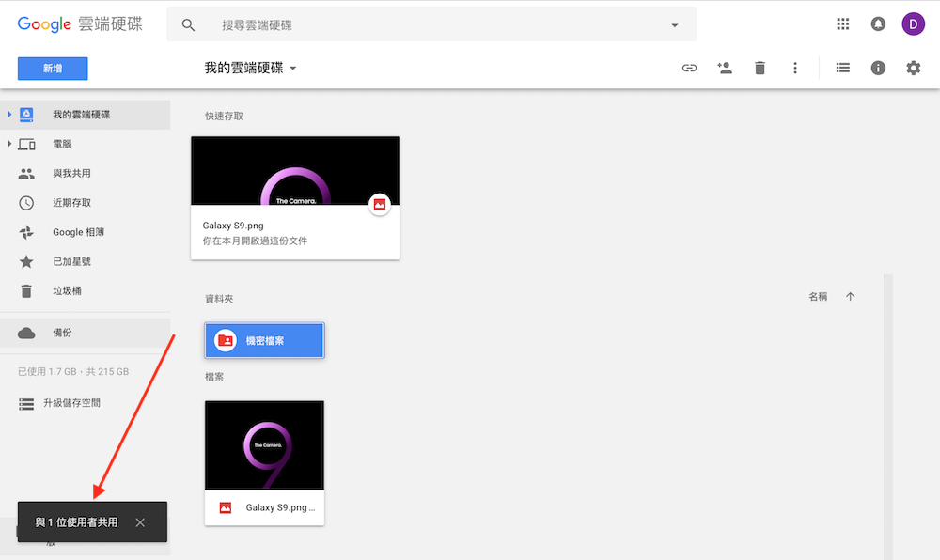940x560 pixels.
Task: Open sharing settings via add-people icon
Action: point(725,68)
